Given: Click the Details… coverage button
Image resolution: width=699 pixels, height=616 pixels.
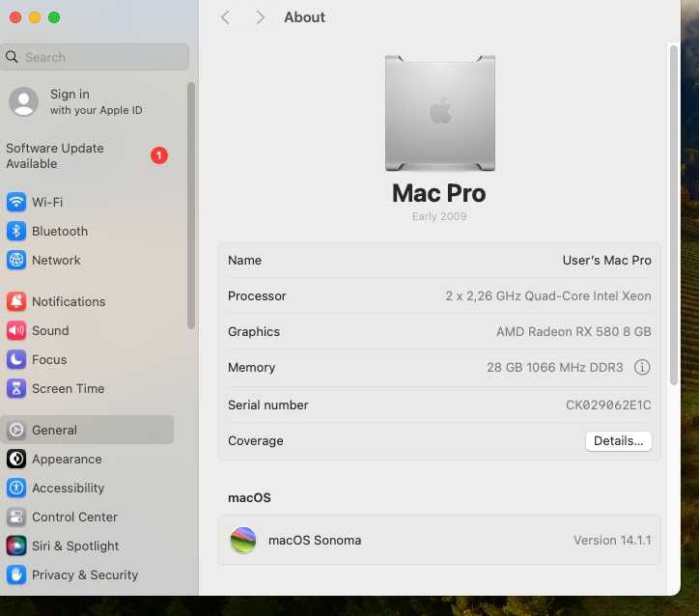Looking at the screenshot, I should tap(618, 441).
